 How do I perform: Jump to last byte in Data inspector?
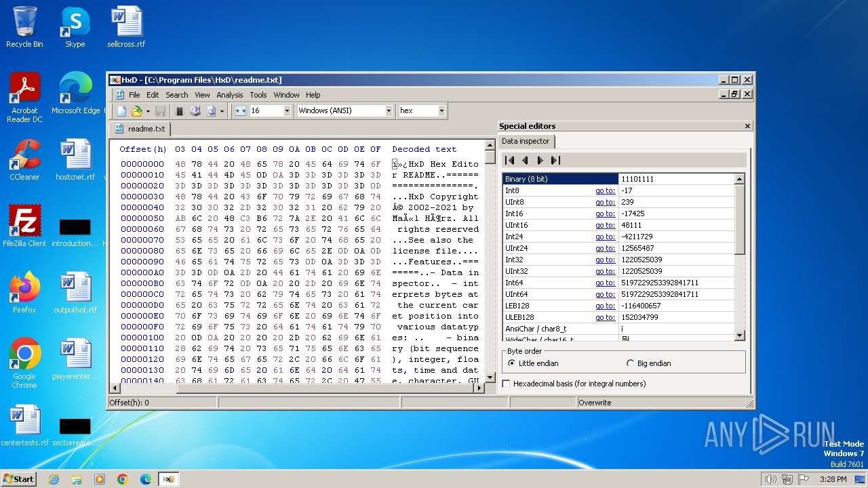(x=555, y=161)
